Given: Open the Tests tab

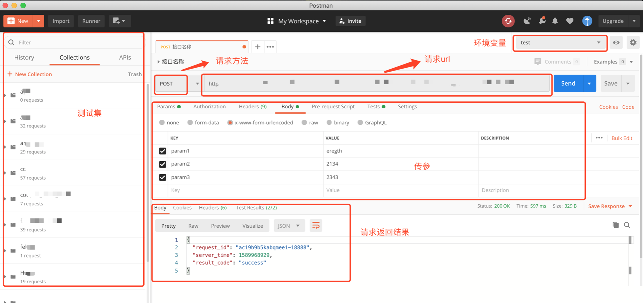Looking at the screenshot, I should click(x=376, y=106).
